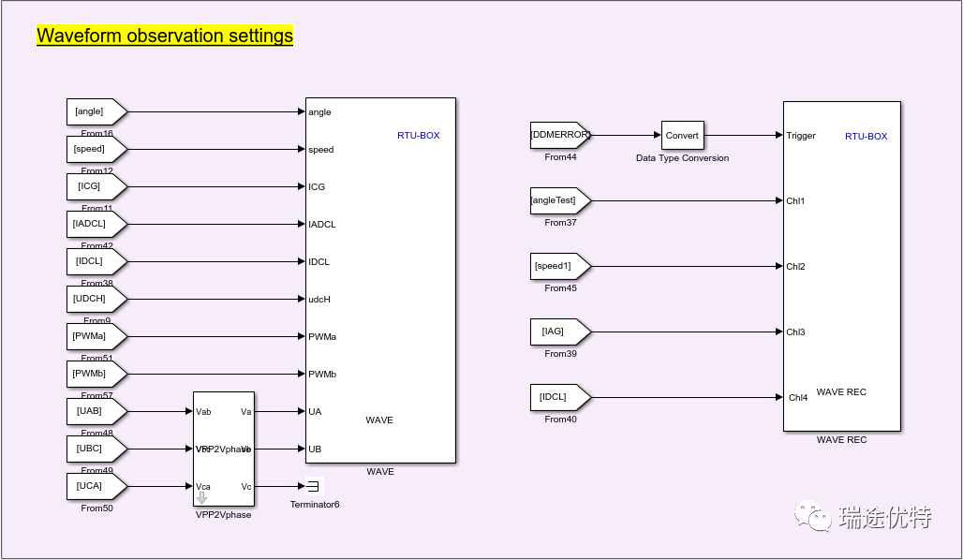The width and height of the screenshot is (963, 560).
Task: Select the [UDCH] From9 block
Action: point(94,299)
